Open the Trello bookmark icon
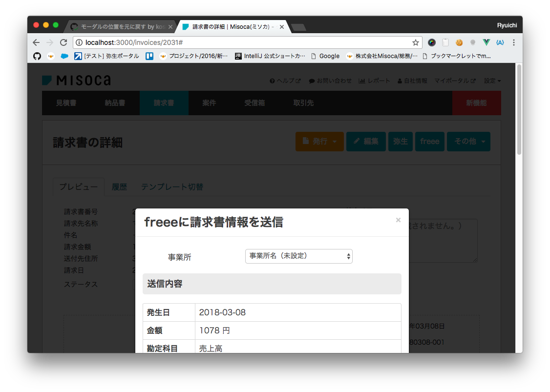This screenshot has width=550, height=392. coord(149,56)
